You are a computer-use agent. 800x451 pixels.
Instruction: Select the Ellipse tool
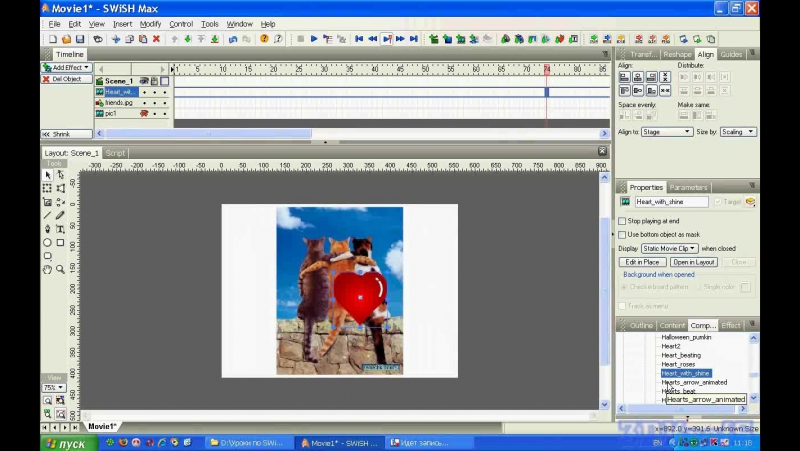point(47,242)
